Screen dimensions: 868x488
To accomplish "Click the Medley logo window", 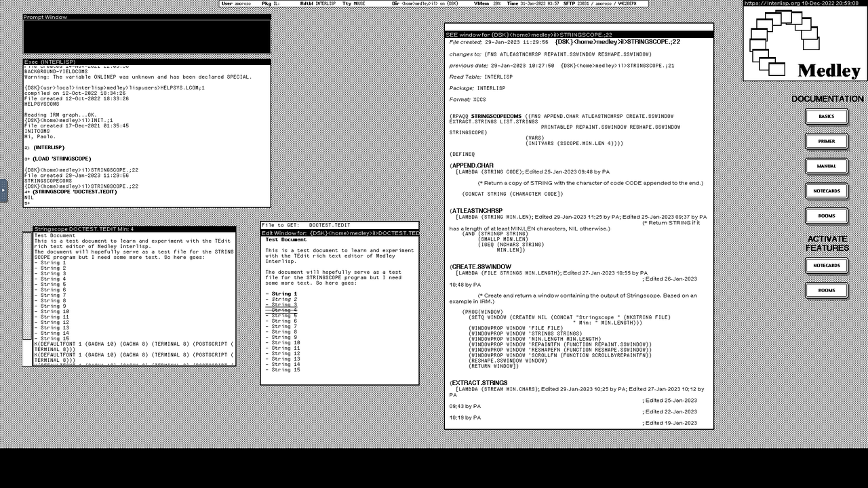I will pyautogui.click(x=805, y=44).
